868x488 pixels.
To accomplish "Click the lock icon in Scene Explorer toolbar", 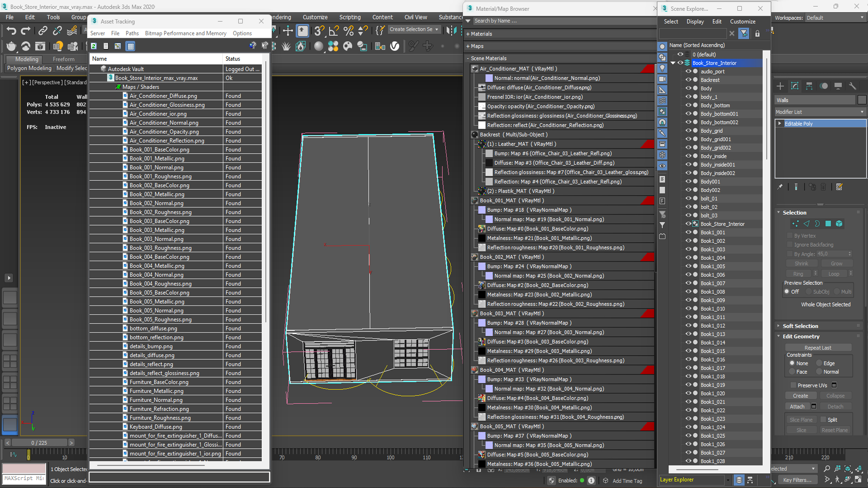I will [757, 33].
